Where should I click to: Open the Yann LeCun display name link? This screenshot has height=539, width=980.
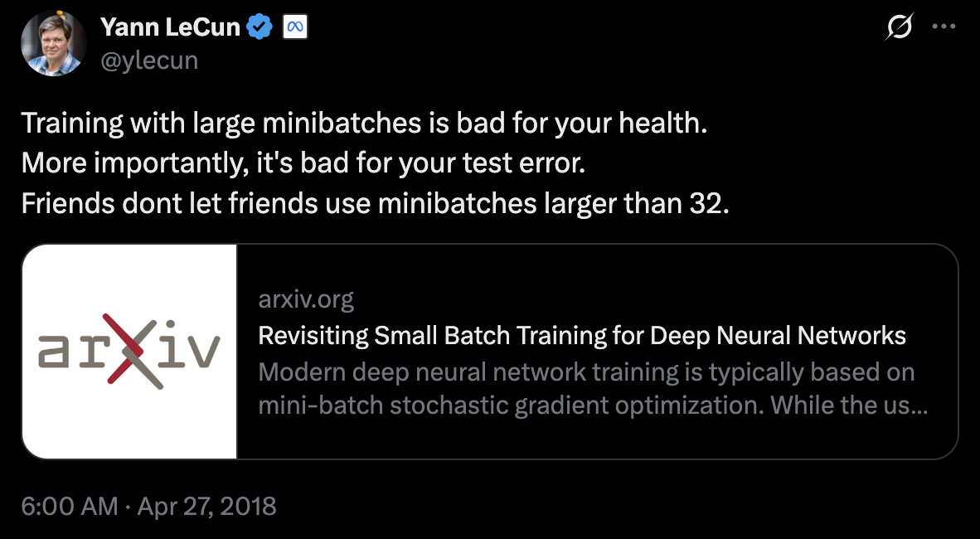(170, 27)
